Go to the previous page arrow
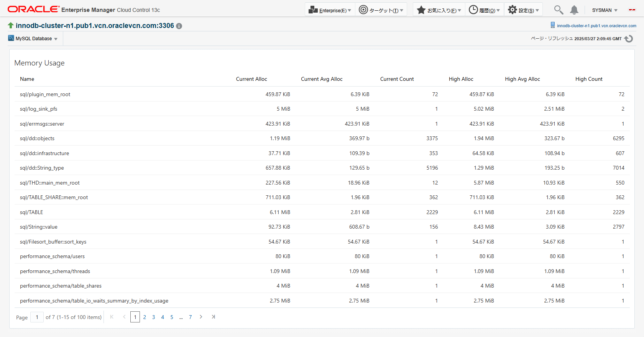 point(124,317)
